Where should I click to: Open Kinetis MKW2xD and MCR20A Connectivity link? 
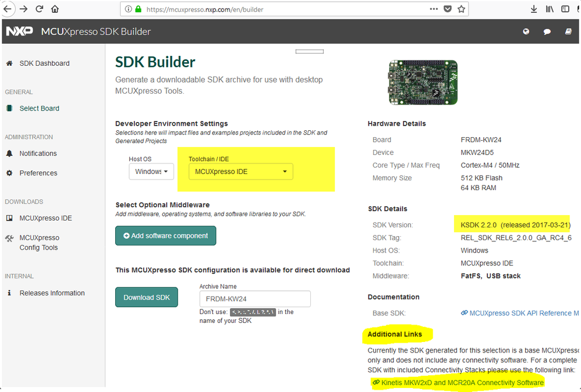pyautogui.click(x=458, y=382)
